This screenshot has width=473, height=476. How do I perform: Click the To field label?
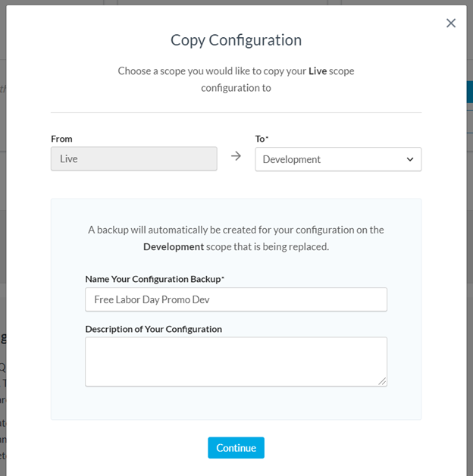[x=261, y=139]
